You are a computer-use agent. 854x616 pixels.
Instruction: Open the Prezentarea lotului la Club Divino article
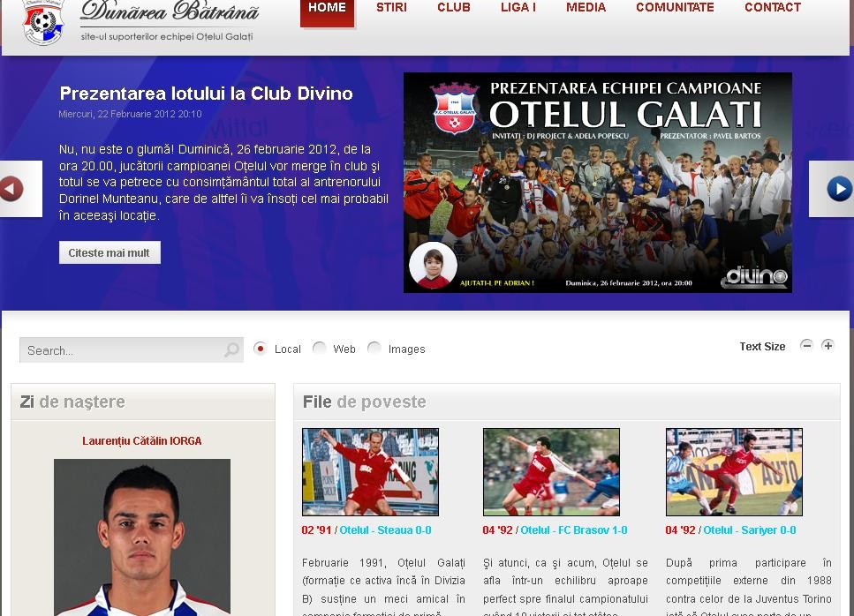click(x=206, y=94)
